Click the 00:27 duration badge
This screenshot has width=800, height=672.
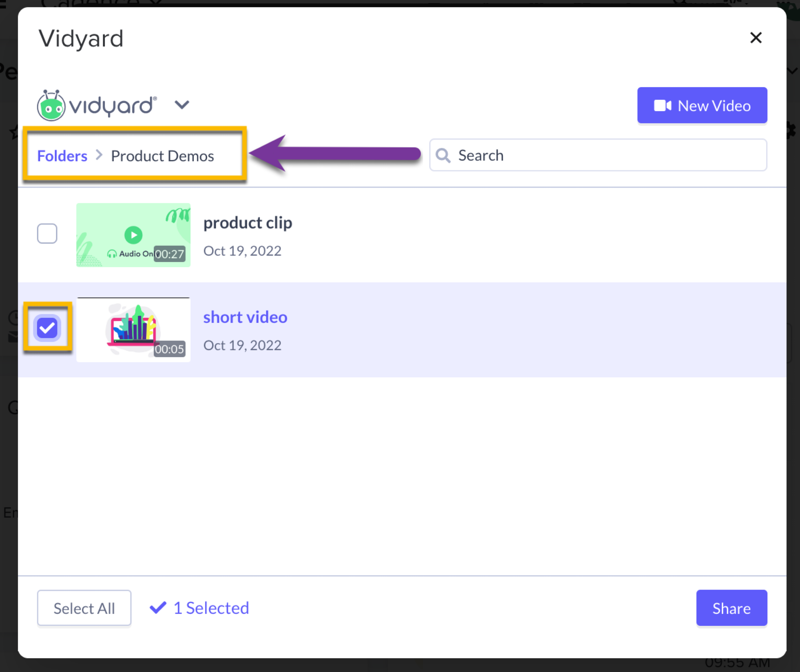170,254
